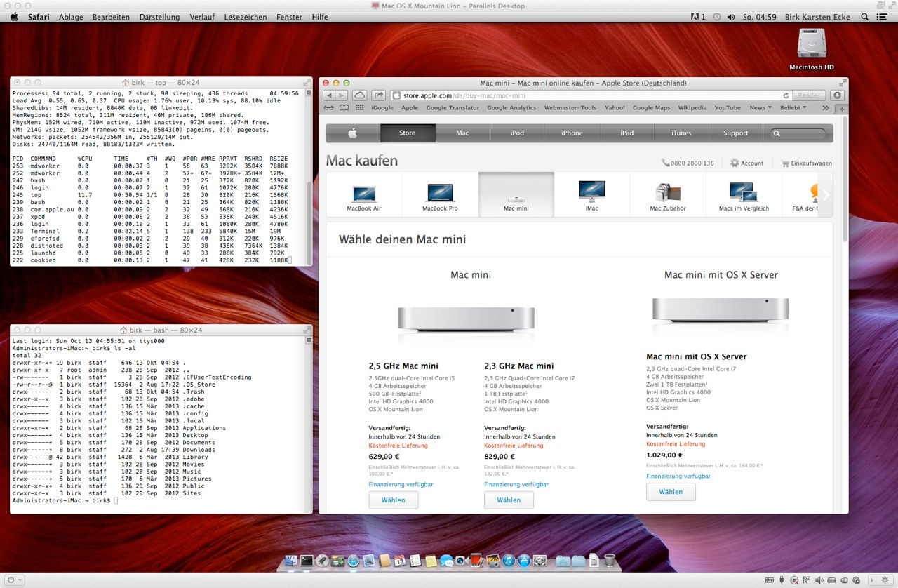This screenshot has width=898, height=588.
Task: Open the Beliebt bookmarks dropdown
Action: [793, 108]
